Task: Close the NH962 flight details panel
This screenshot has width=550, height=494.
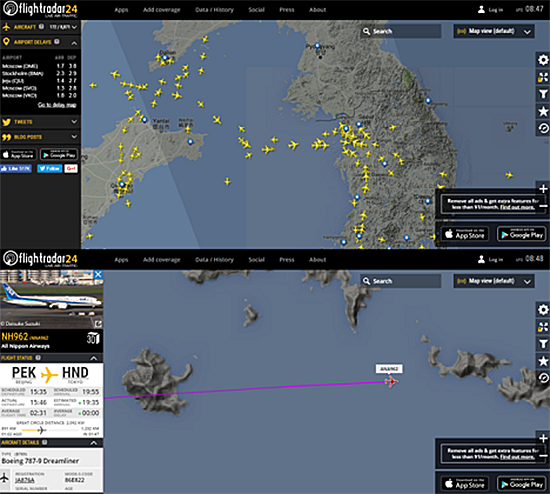Action: click(98, 274)
